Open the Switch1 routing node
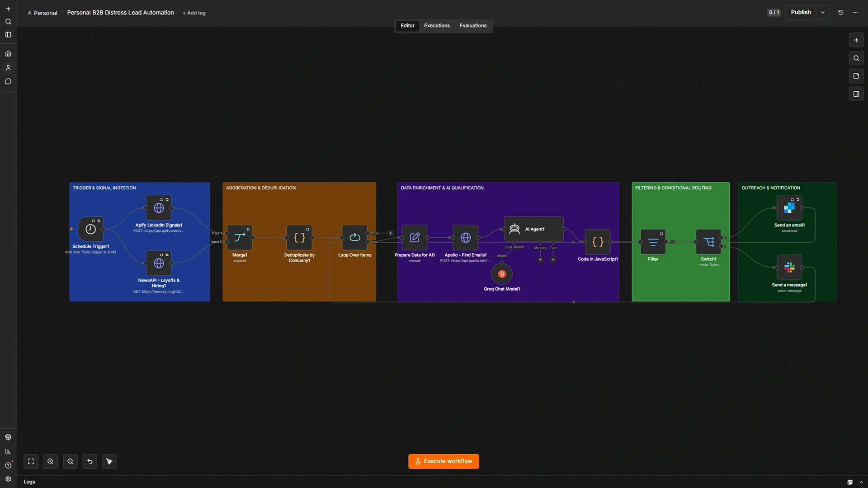Screen dimensions: 868x488 coord(708,242)
